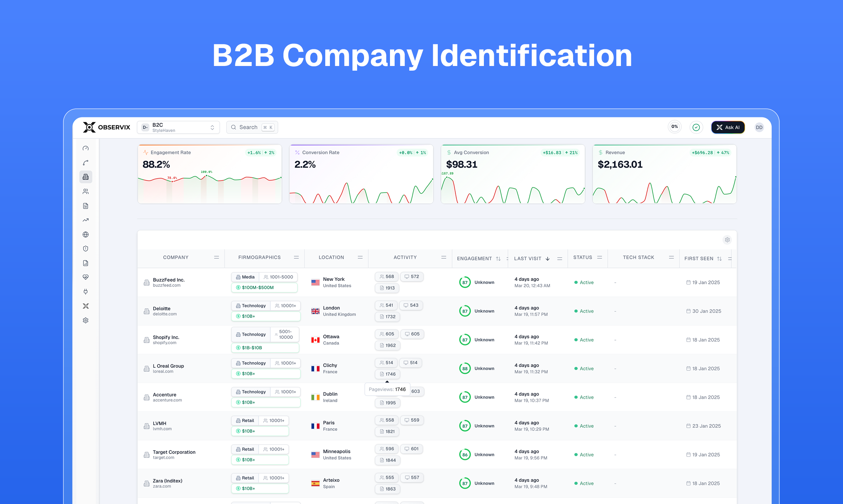Click the green checkmark status icon
Viewport: 843px width, 504px height.
696,127
